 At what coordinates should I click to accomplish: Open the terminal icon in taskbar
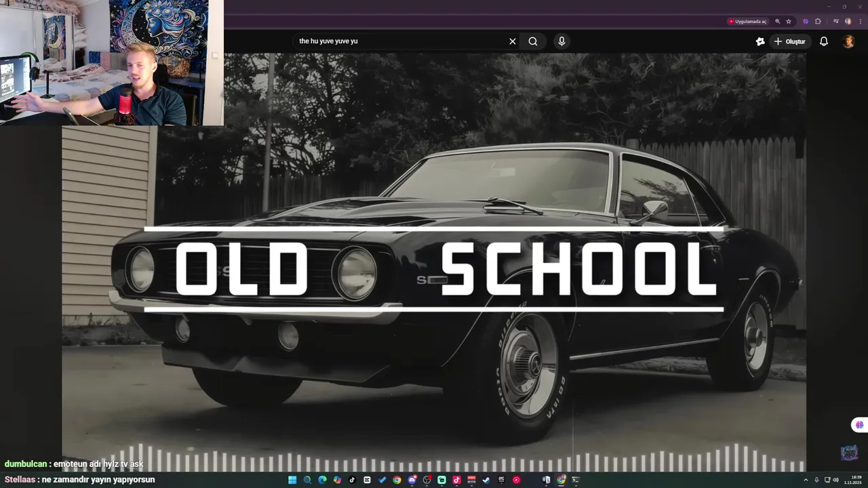pos(576,480)
